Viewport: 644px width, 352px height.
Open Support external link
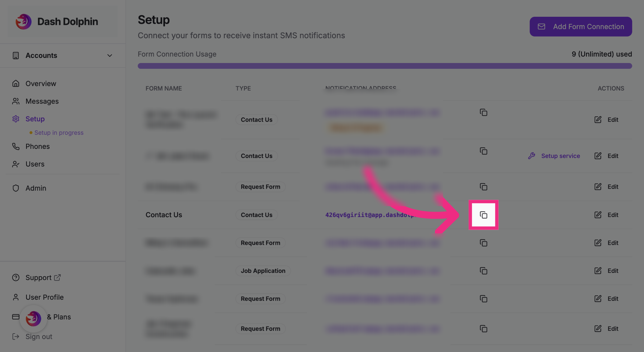pos(43,278)
